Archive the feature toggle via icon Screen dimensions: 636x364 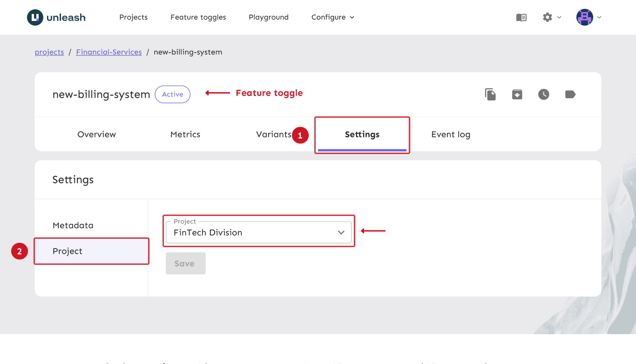tap(517, 94)
